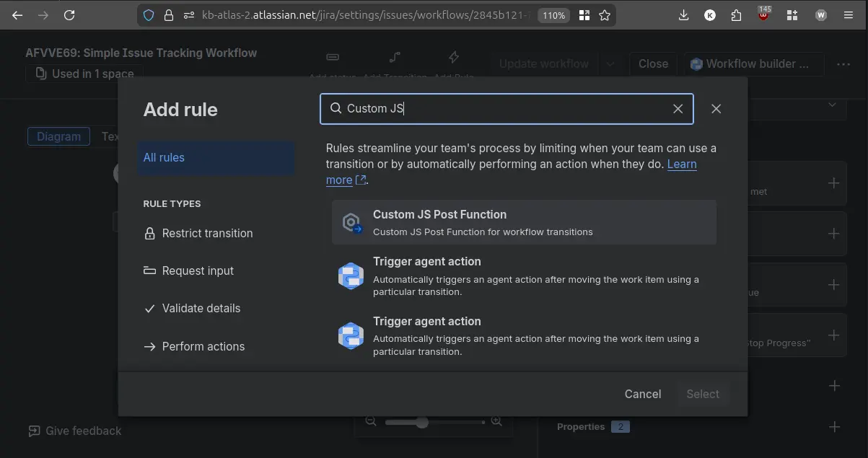The height and width of the screenshot is (458, 868).
Task: Bookmark this page with star icon
Action: click(605, 15)
